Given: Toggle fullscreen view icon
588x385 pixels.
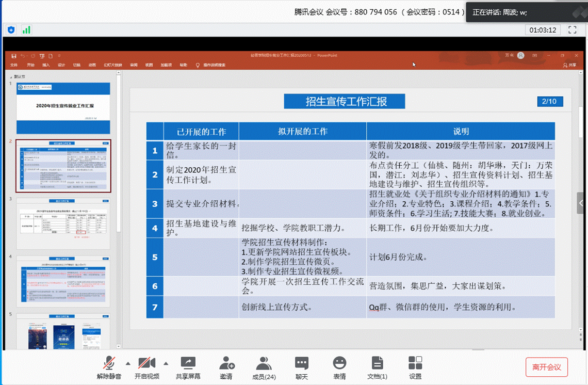Looking at the screenshot, I should click(572, 29).
